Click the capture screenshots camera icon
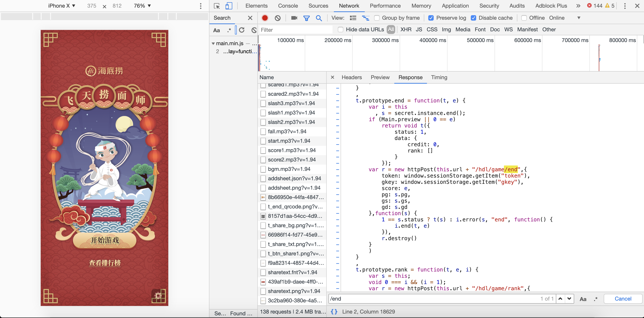The width and height of the screenshot is (644, 318). (x=294, y=18)
